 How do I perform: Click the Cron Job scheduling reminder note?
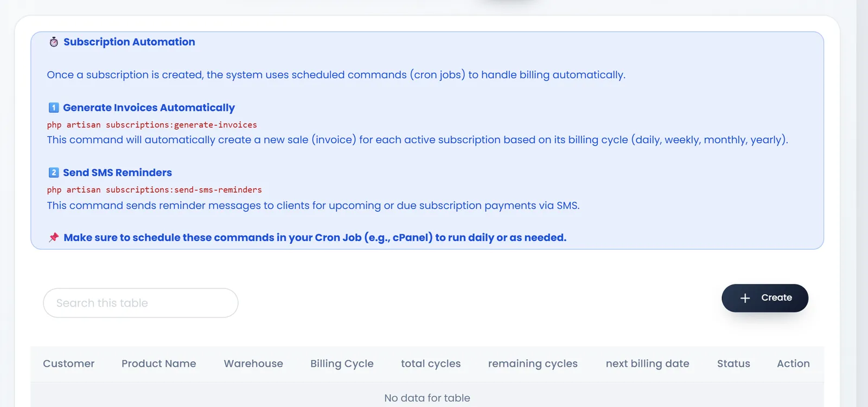click(315, 238)
